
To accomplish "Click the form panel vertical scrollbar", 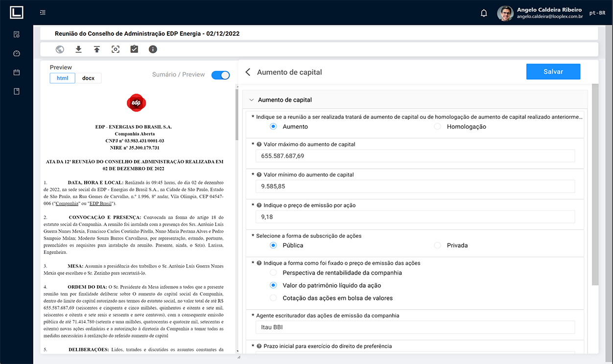I will coord(595,184).
